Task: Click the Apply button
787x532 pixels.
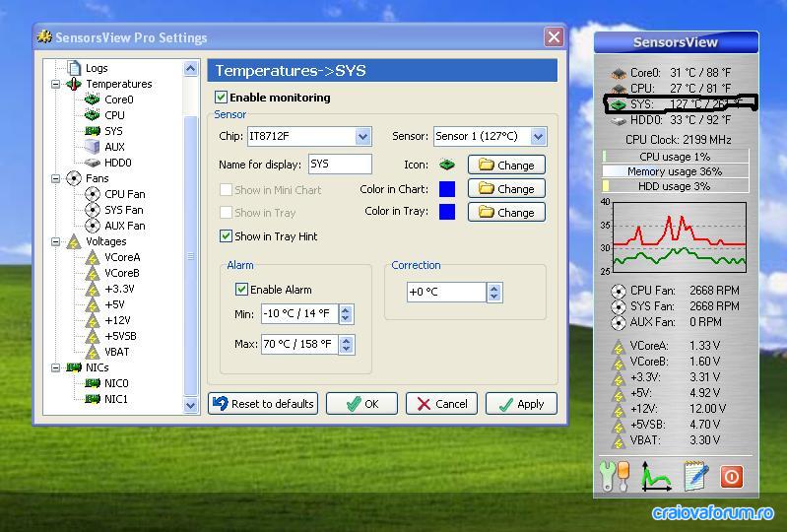Action: coord(521,404)
